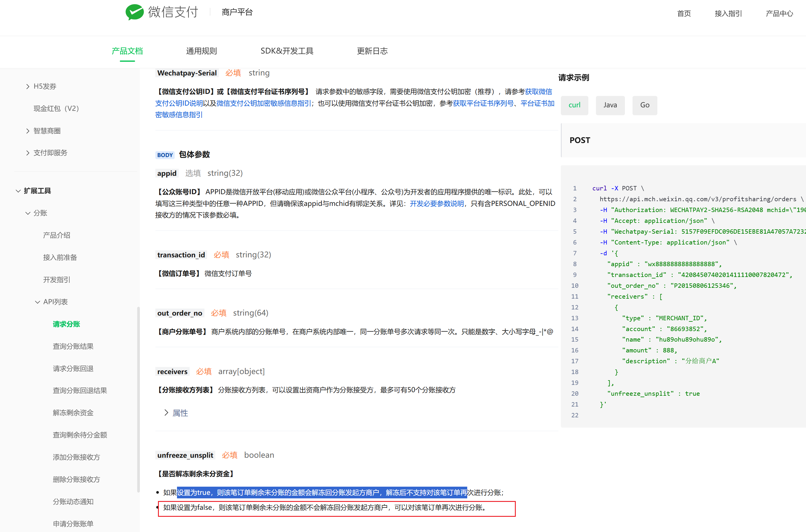
Task: Open the 开发必要参数说明 link
Action: (x=436, y=204)
